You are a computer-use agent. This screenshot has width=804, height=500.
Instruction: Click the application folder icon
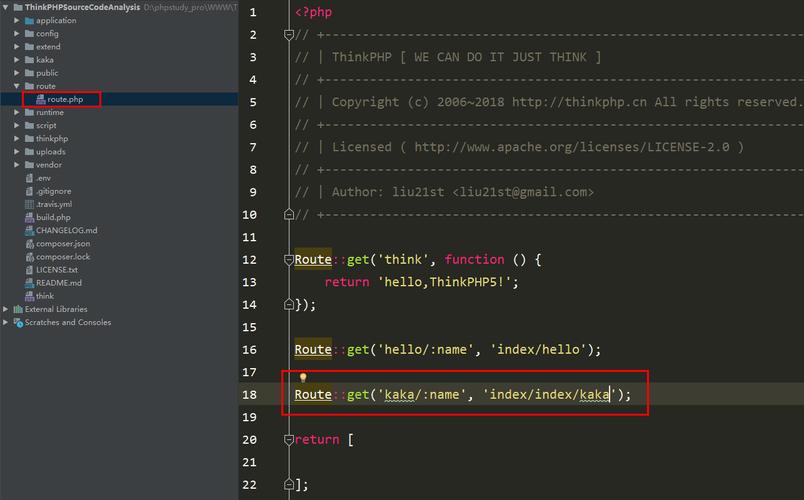tap(29, 21)
